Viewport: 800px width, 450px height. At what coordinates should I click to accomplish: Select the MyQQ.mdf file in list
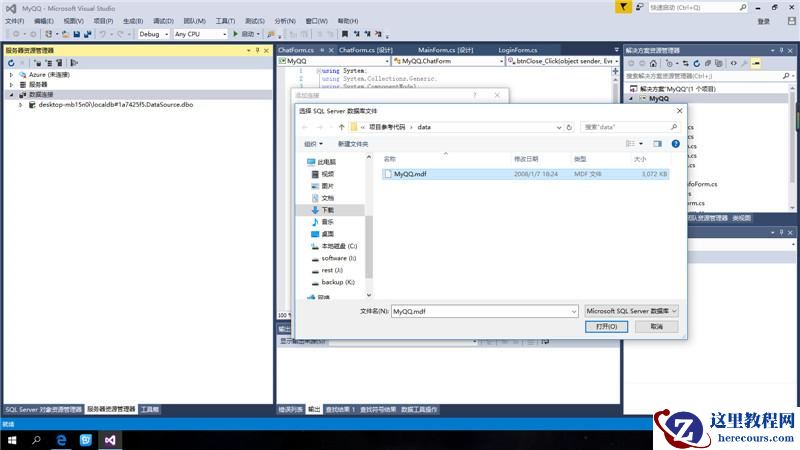(409, 174)
